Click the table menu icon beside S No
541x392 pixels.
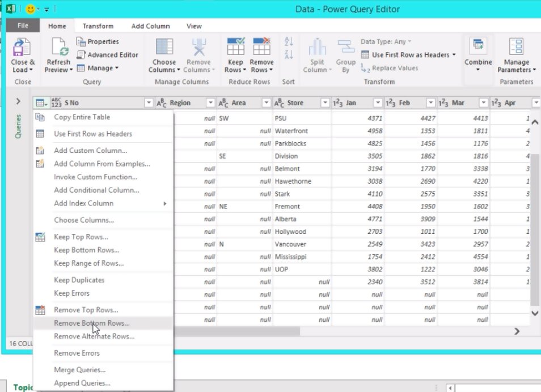(41, 103)
